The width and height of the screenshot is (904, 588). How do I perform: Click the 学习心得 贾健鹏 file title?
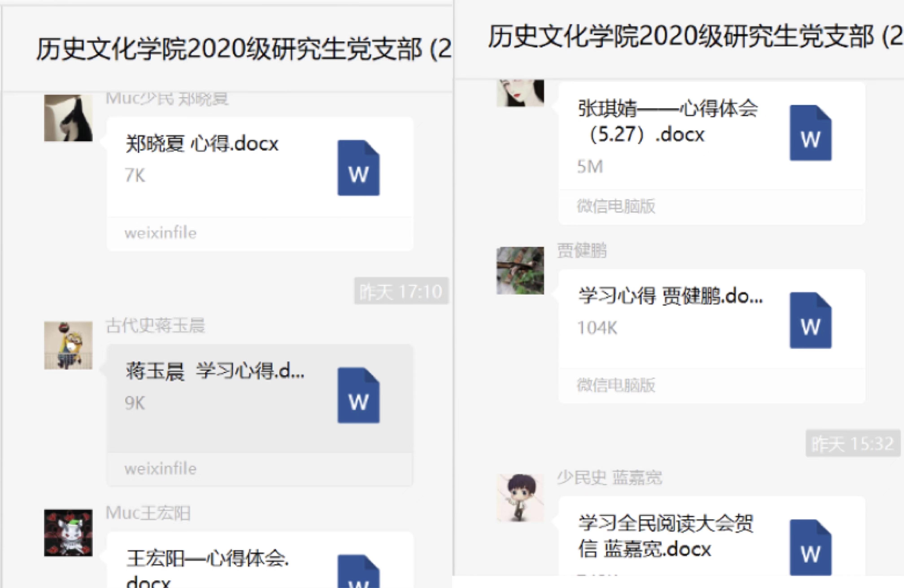(670, 296)
